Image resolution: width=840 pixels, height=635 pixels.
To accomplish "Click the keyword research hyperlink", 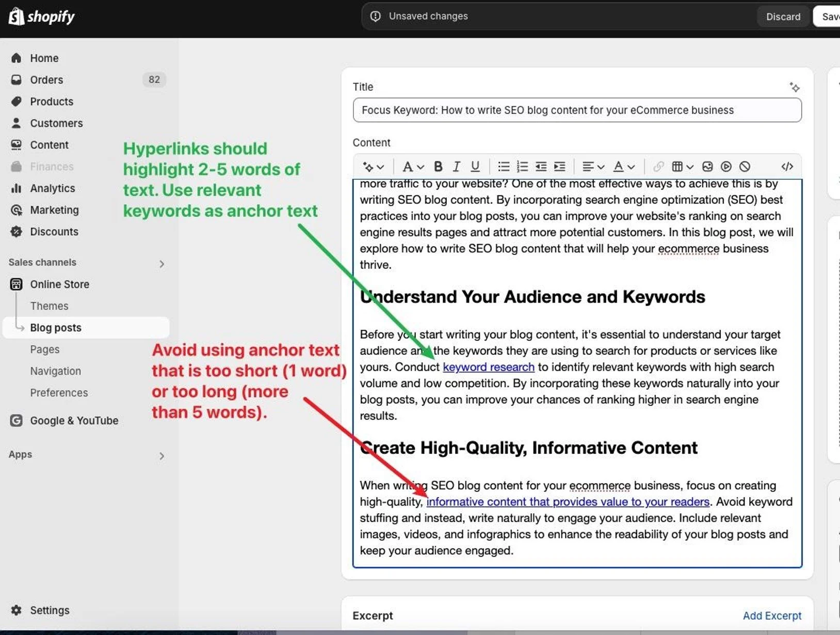I will pyautogui.click(x=489, y=367).
